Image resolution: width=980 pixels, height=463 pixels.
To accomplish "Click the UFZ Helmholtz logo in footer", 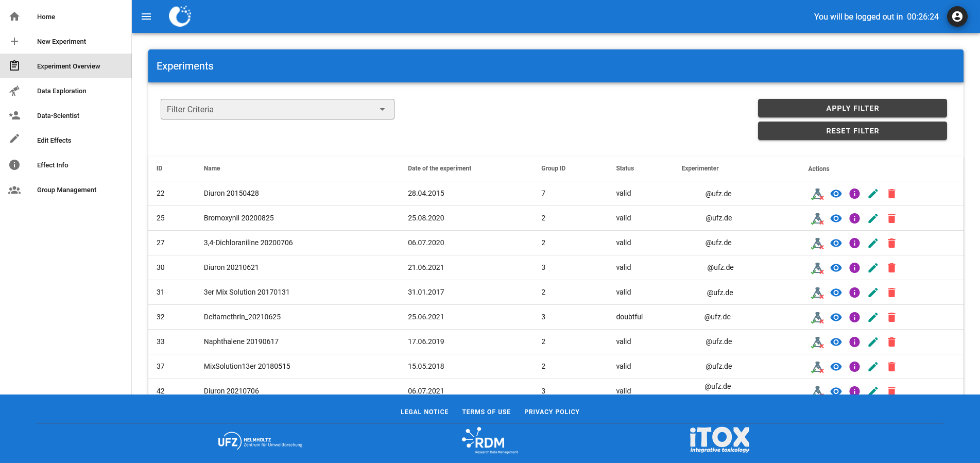I will pyautogui.click(x=260, y=441).
